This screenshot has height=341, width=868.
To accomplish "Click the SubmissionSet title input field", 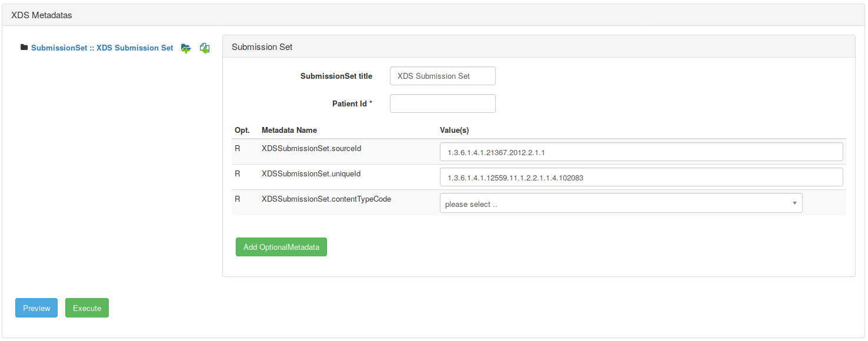I will tap(442, 76).
